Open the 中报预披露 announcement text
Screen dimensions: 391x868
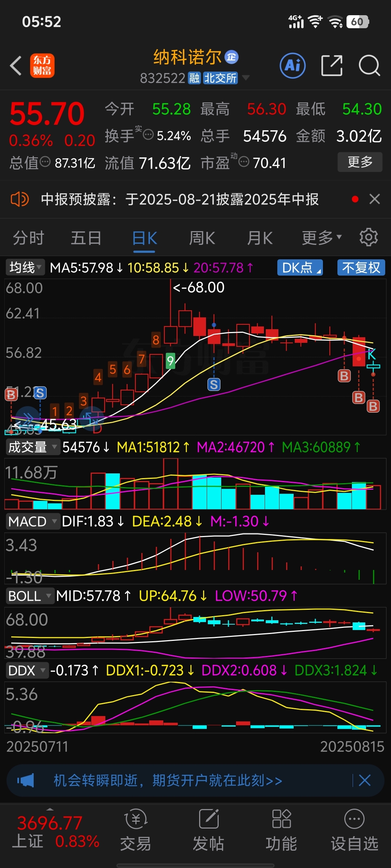pos(180,199)
